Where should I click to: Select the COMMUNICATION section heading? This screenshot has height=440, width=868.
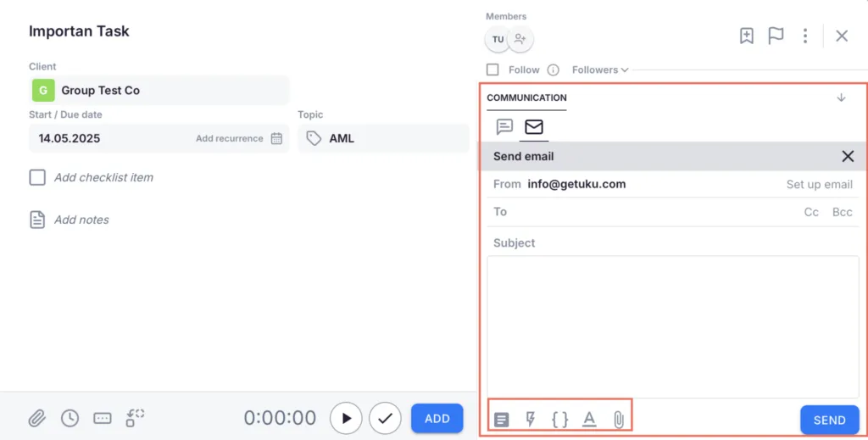(x=526, y=97)
